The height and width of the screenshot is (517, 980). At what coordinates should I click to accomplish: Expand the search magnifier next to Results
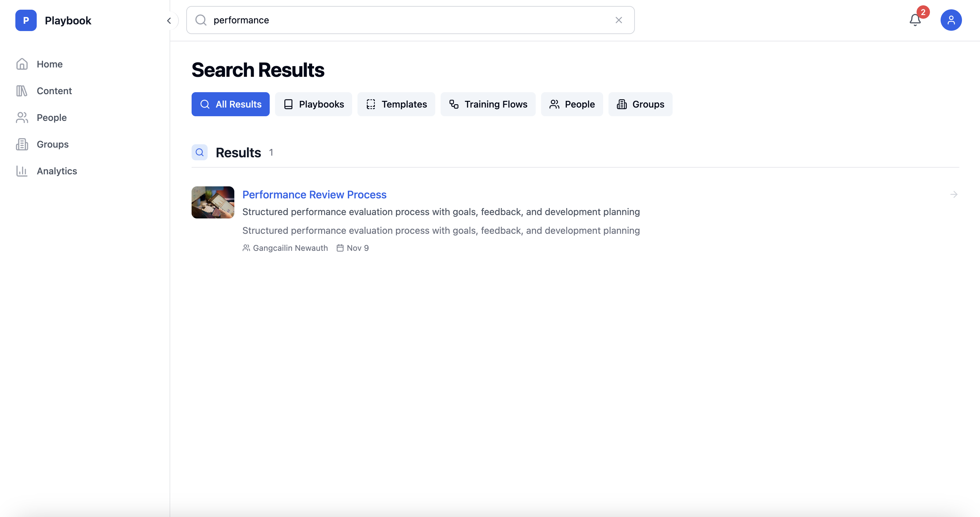[x=199, y=152]
